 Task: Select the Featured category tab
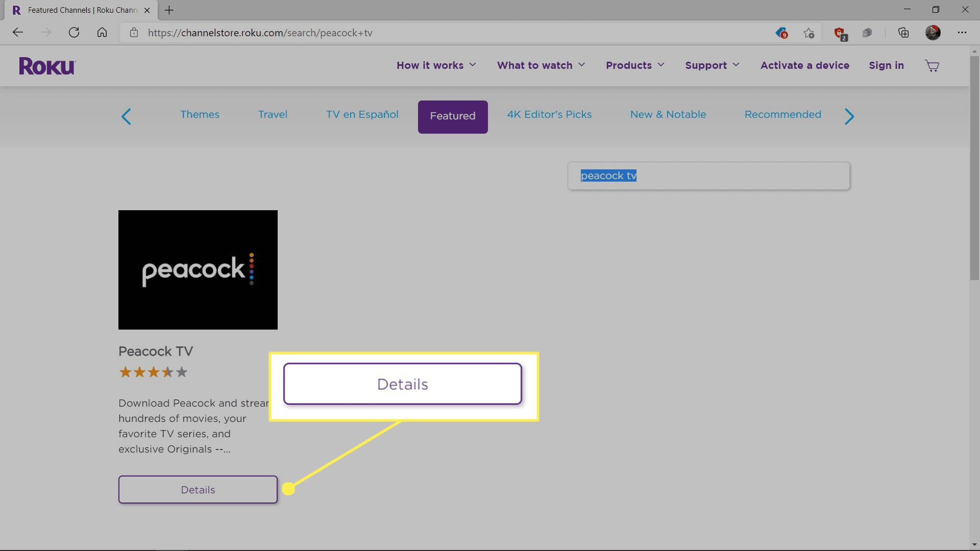pos(453,117)
